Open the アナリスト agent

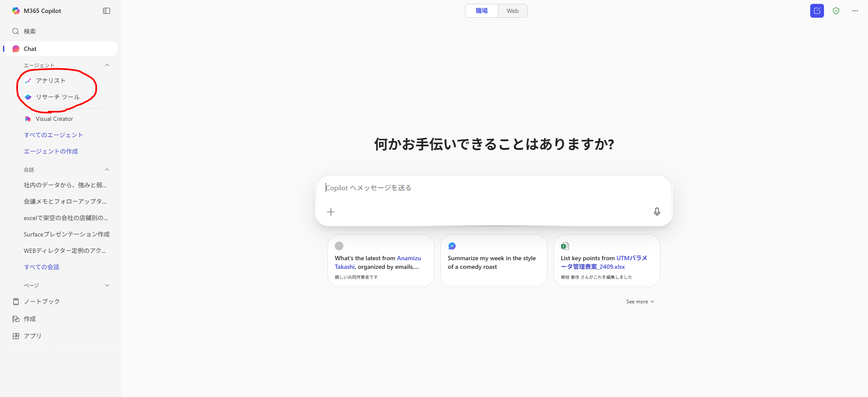pos(50,81)
